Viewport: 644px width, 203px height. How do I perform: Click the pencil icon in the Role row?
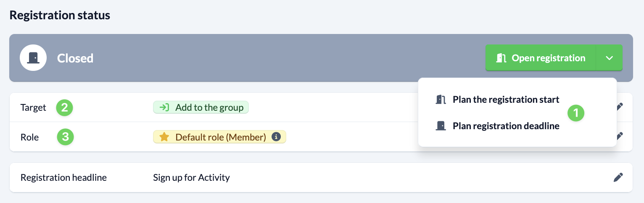[x=619, y=136]
